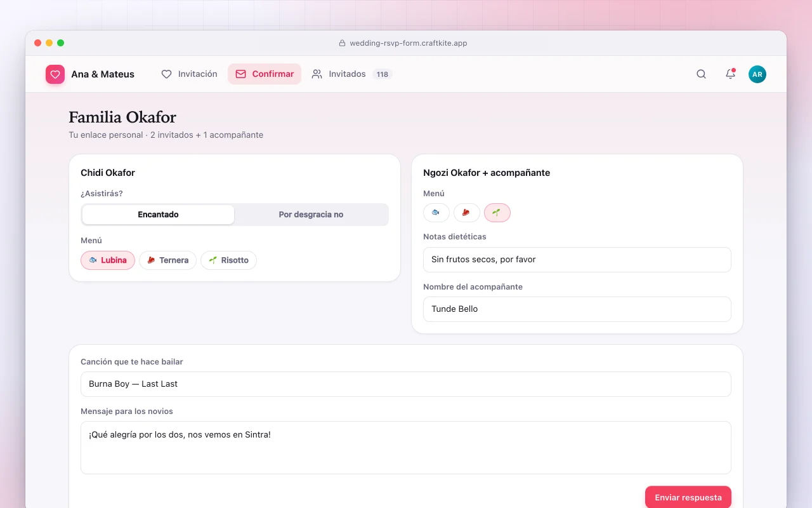Click the Notas dietéticas field
Viewport: 812px width, 508px height.
pos(577,260)
